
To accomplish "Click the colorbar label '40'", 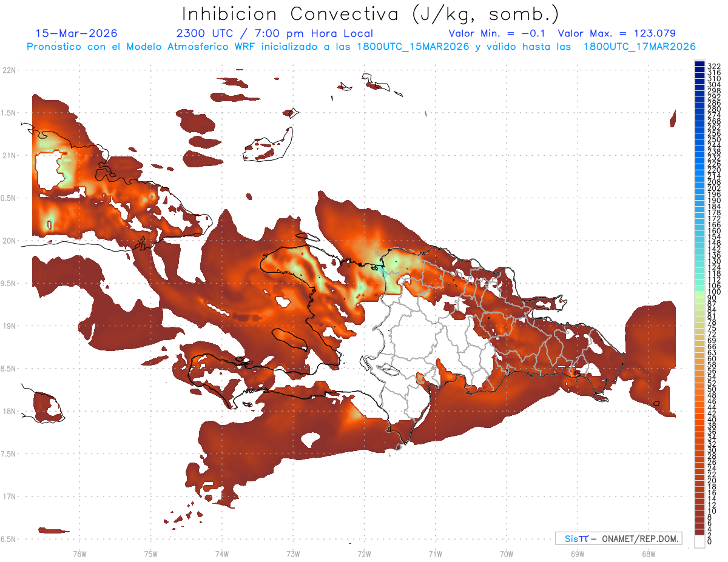I will 712,420.
